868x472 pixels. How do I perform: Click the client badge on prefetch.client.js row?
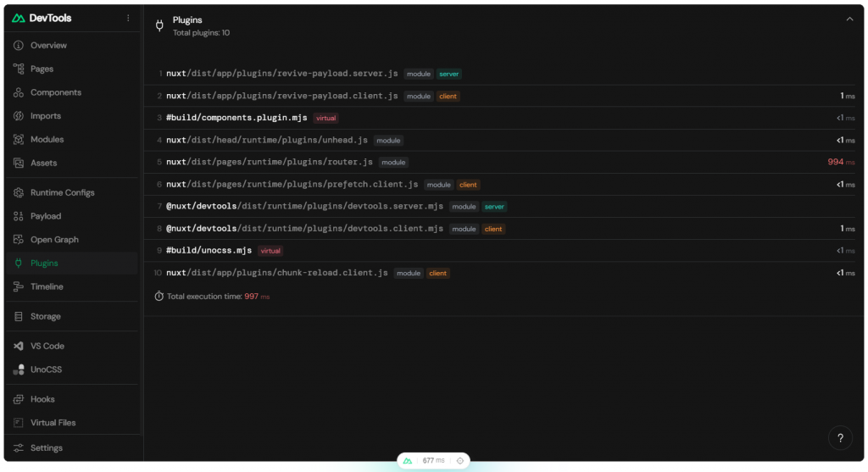[468, 185]
